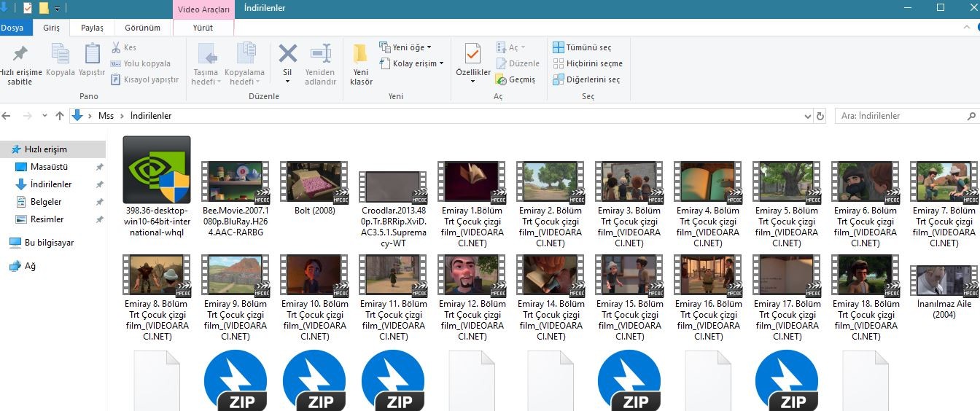Click Yolu kopyala in ribbon
Image resolution: width=980 pixels, height=411 pixels.
(x=141, y=63)
